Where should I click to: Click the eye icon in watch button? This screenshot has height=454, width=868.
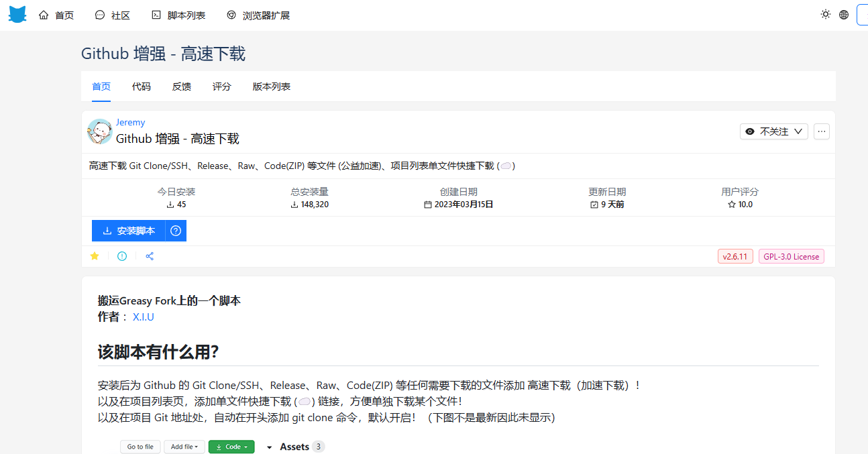pyautogui.click(x=750, y=131)
